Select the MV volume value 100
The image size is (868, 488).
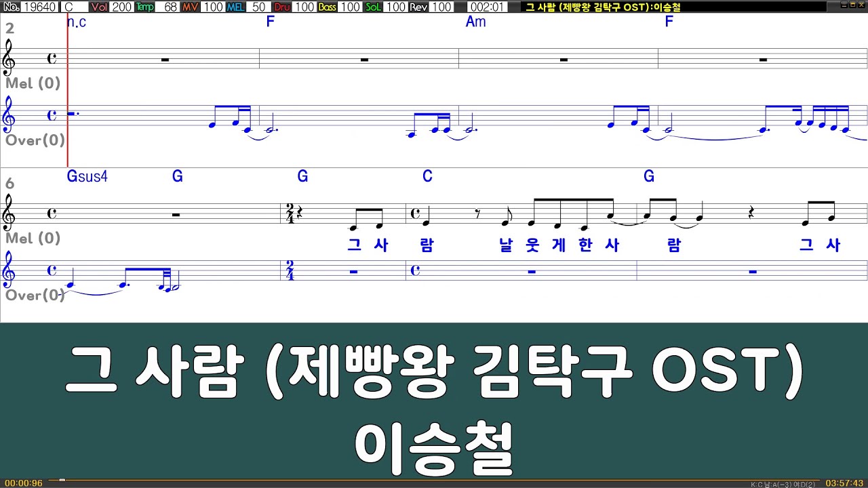point(213,7)
